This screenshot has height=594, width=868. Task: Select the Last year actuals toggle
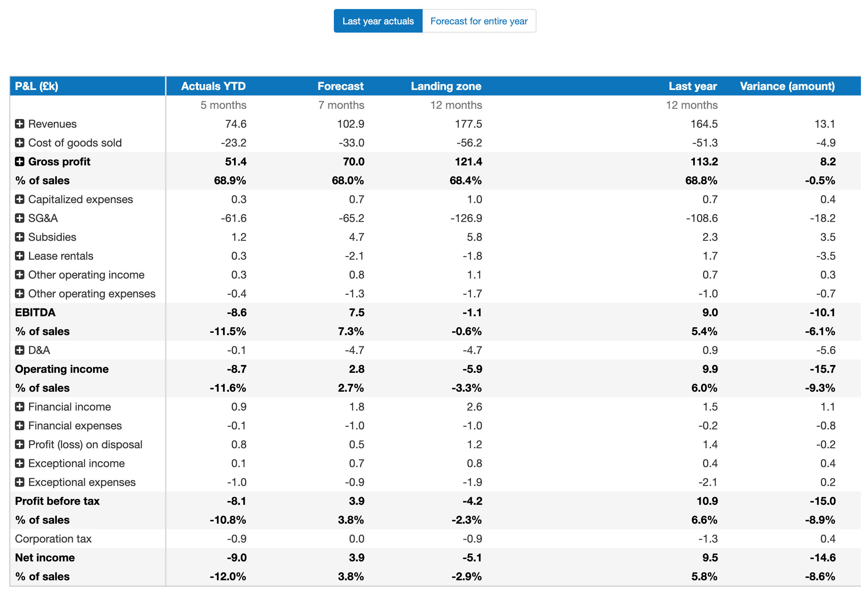coord(378,21)
